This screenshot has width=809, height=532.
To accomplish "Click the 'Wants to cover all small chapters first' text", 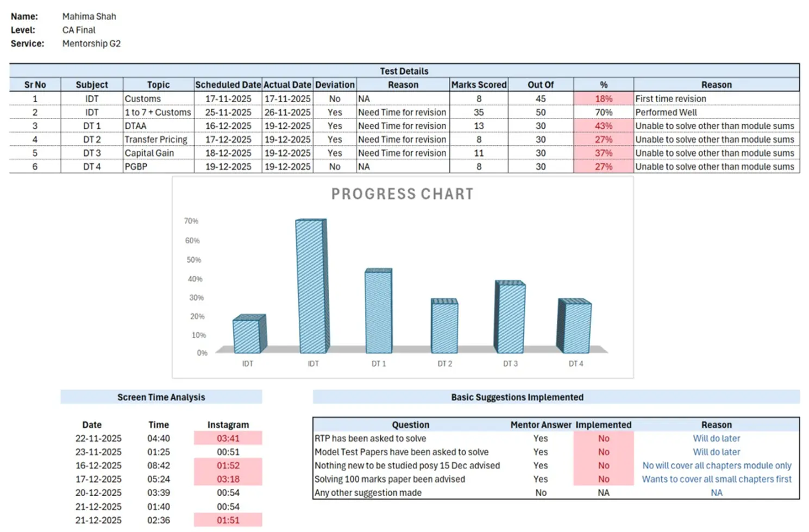I will click(x=716, y=479).
